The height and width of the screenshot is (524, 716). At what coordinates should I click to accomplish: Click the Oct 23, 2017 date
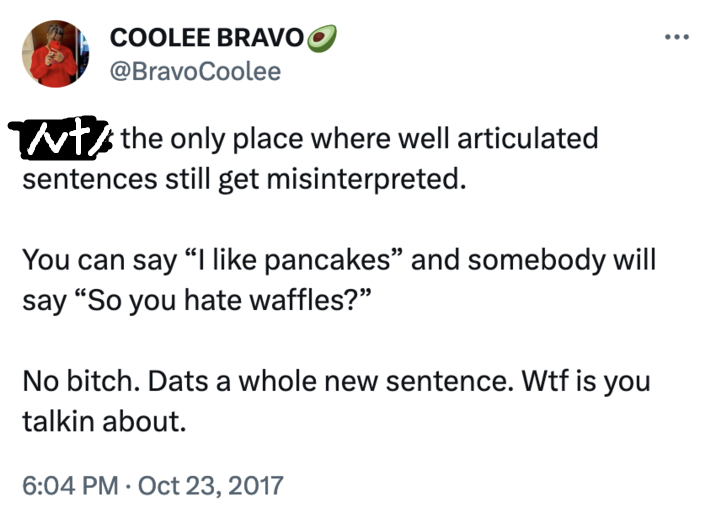pos(211,486)
